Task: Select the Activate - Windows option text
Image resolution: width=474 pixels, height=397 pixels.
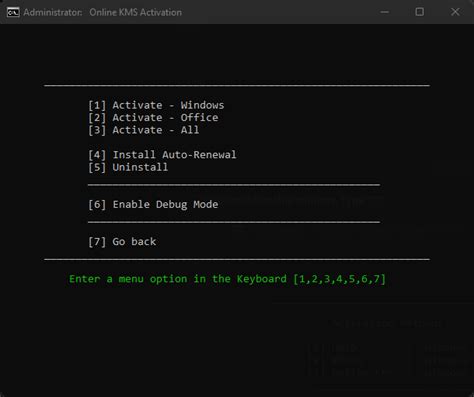Action: pyautogui.click(x=168, y=105)
